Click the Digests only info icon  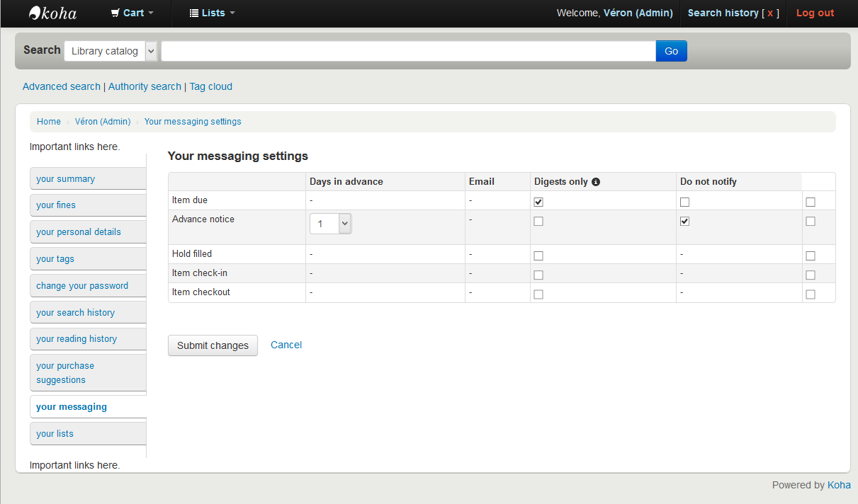point(596,182)
